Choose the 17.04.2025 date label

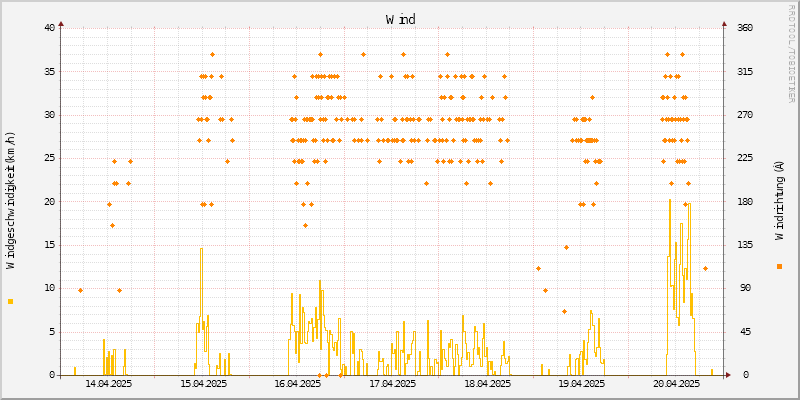pyautogui.click(x=393, y=383)
